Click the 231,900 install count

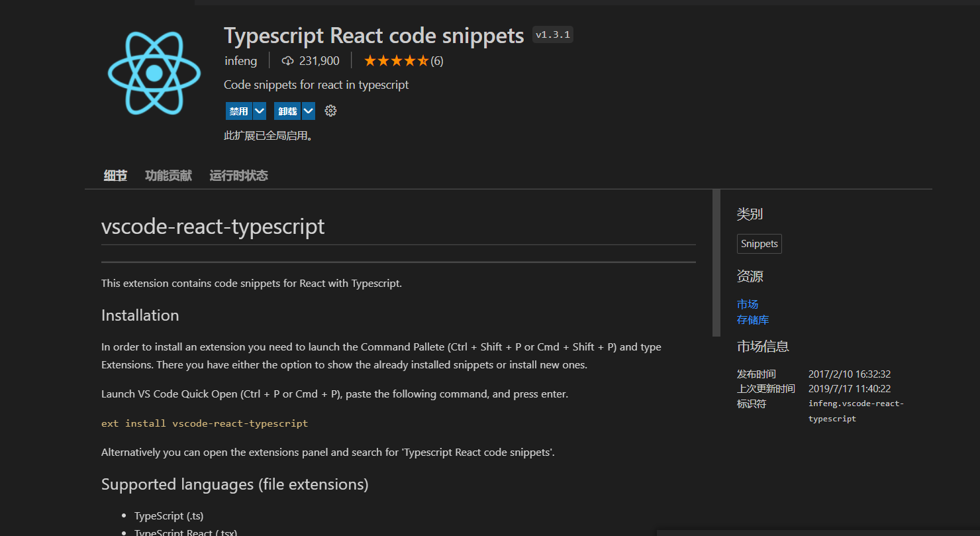click(x=319, y=61)
